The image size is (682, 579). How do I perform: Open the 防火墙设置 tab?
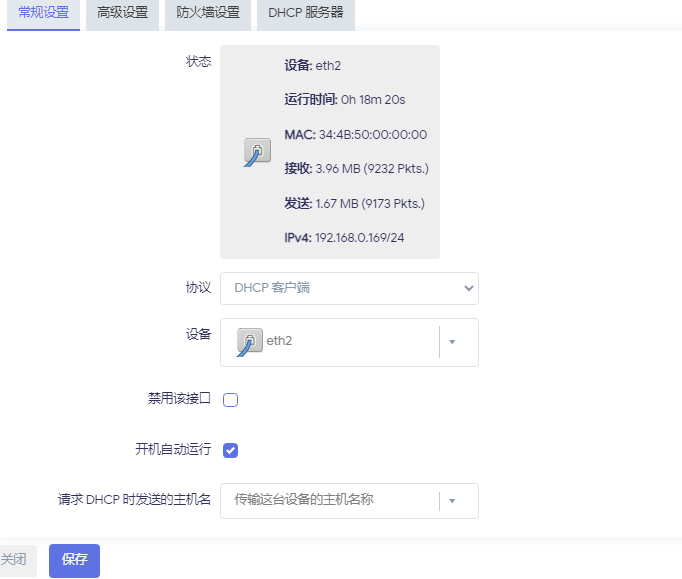click(208, 13)
